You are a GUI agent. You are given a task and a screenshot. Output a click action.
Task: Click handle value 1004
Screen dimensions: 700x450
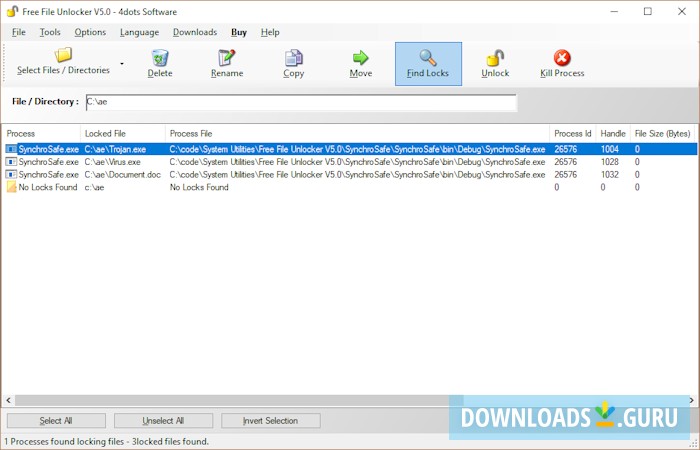609,150
